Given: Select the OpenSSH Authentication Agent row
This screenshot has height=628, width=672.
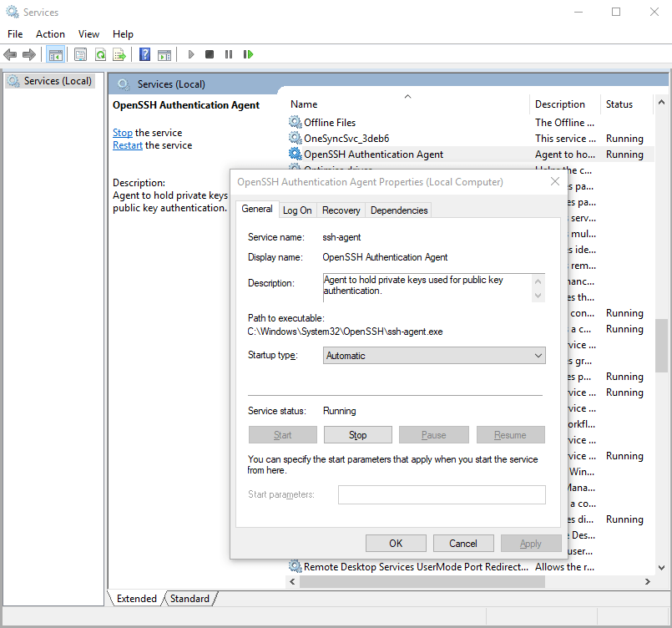Looking at the screenshot, I should [x=470, y=154].
